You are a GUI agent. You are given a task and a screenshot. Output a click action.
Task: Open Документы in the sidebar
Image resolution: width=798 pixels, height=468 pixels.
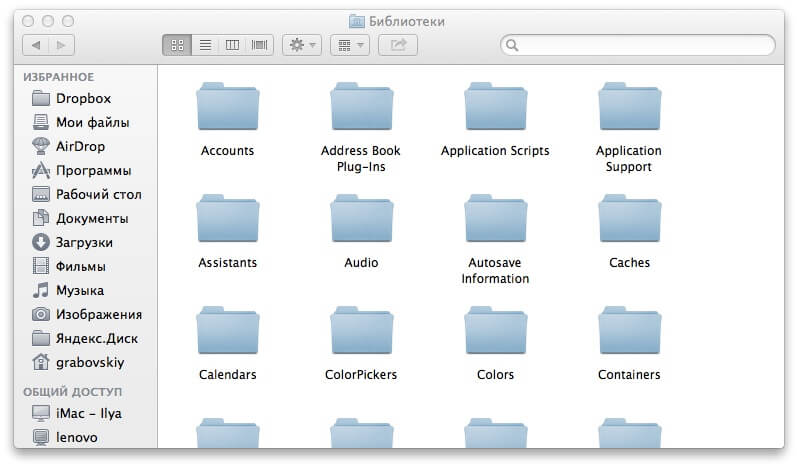tap(80, 218)
